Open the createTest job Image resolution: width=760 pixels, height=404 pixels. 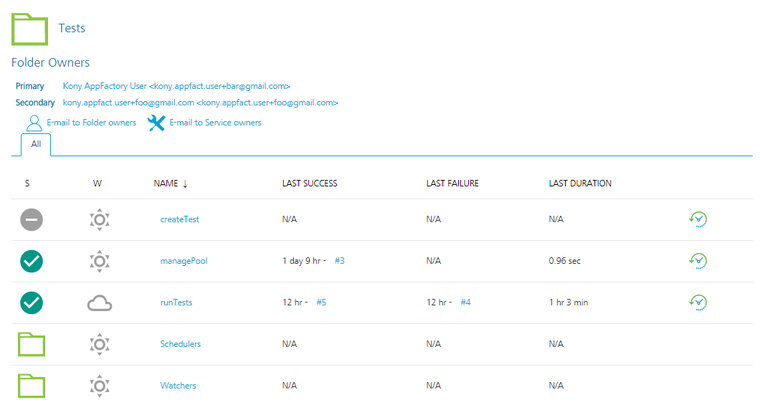180,219
